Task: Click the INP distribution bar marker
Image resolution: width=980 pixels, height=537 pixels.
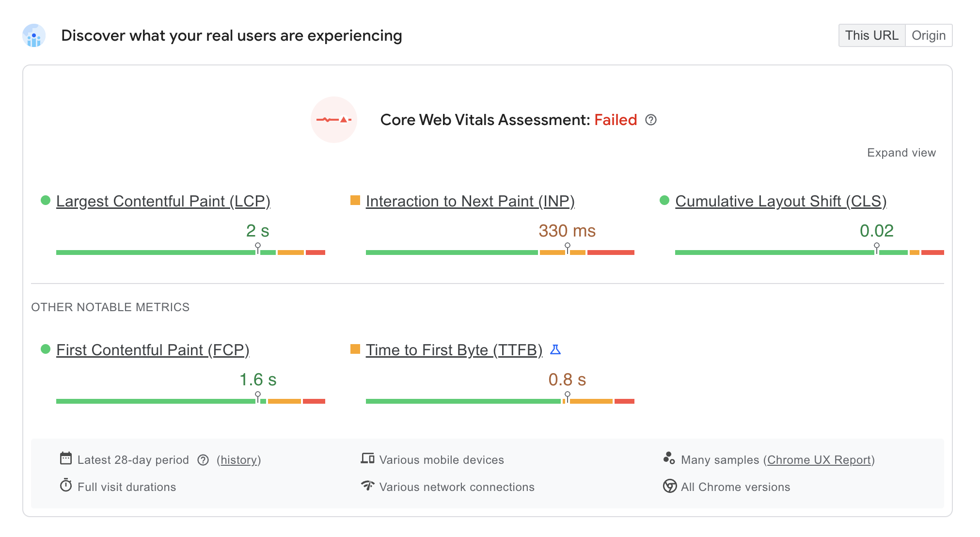Action: pyautogui.click(x=568, y=248)
